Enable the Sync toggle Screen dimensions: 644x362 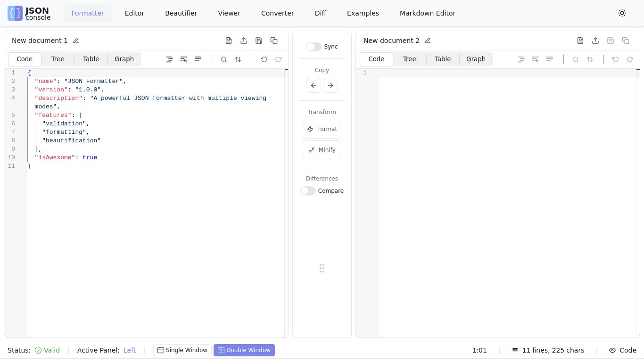pos(314,47)
